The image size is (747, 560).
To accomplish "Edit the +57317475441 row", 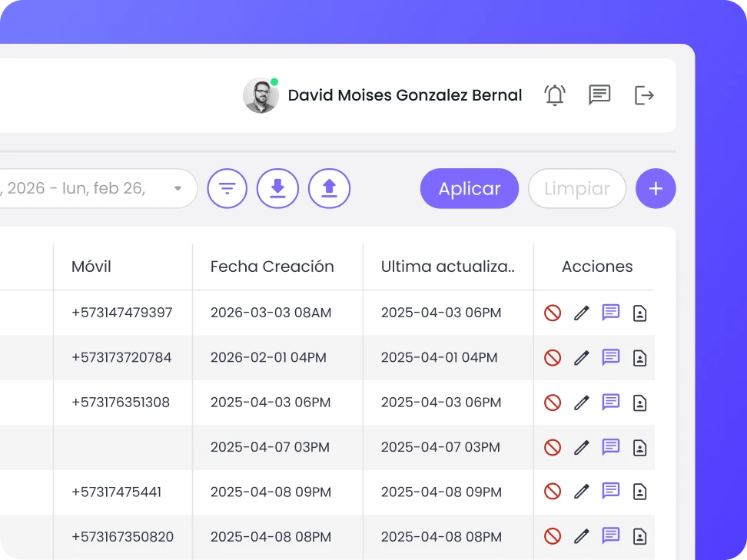I will coord(582,492).
